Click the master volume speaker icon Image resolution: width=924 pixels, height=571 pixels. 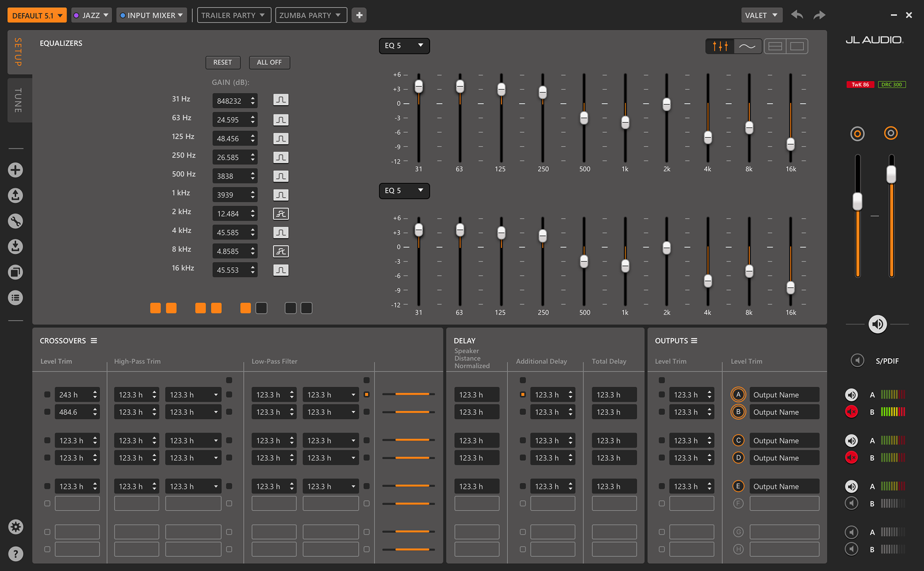[x=877, y=324]
